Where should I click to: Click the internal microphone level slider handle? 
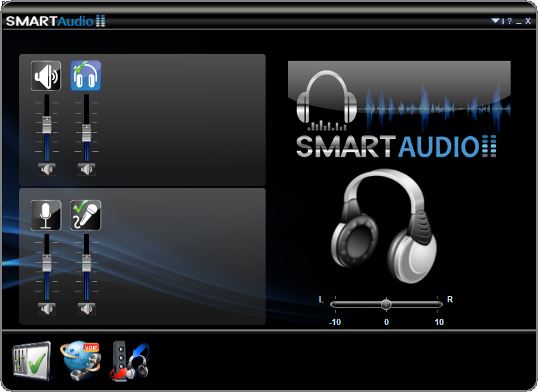47,263
